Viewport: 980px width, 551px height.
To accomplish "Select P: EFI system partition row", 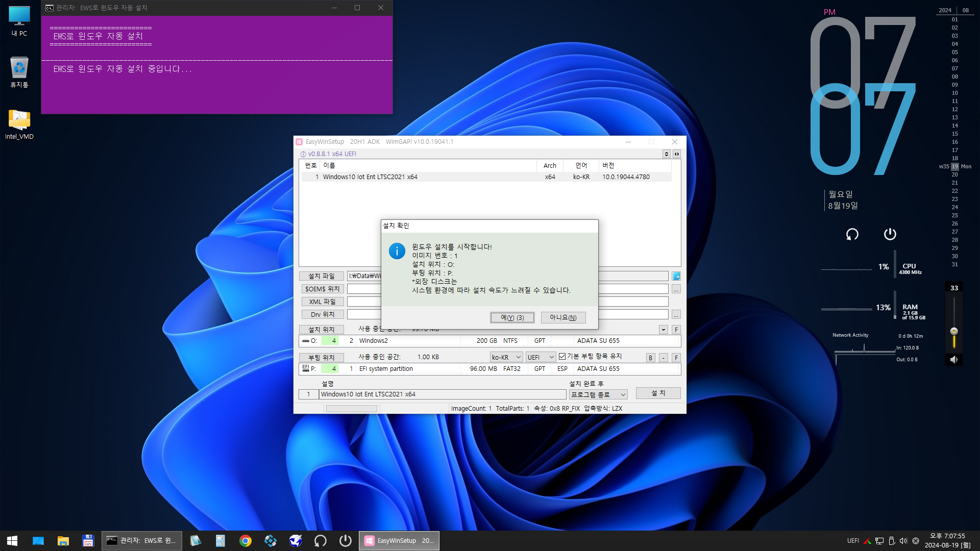I will [490, 369].
